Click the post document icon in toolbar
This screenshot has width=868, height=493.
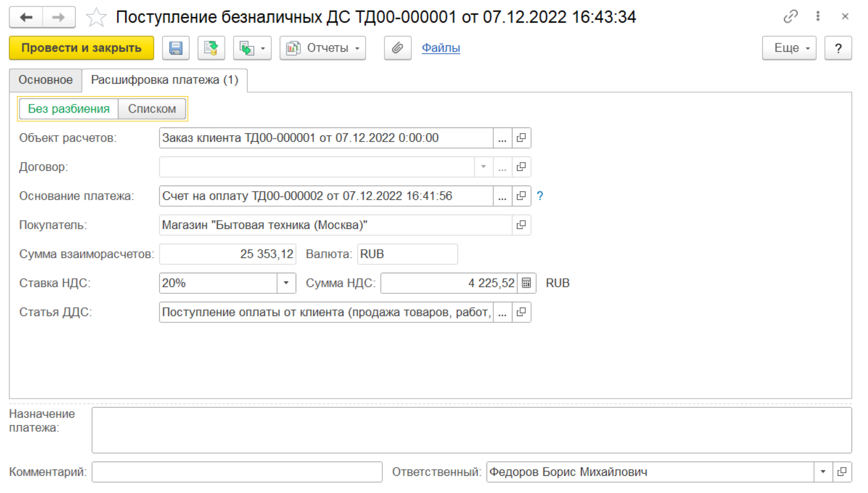click(211, 48)
